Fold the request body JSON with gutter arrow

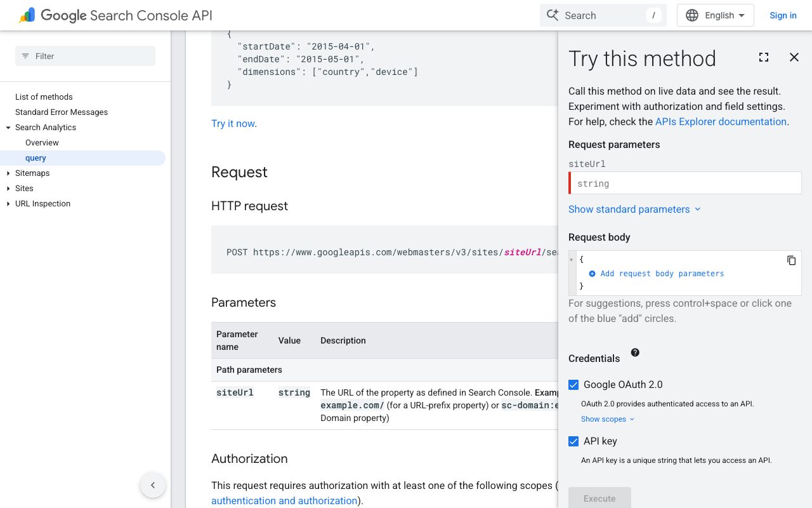(572, 260)
